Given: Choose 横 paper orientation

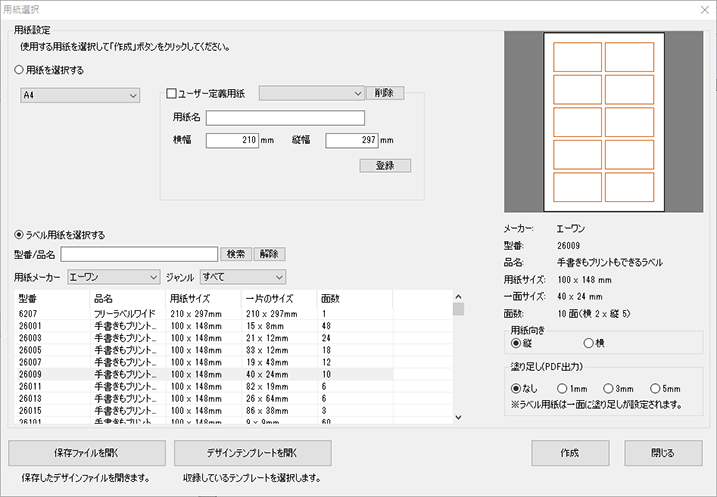Looking at the screenshot, I should coord(588,343).
